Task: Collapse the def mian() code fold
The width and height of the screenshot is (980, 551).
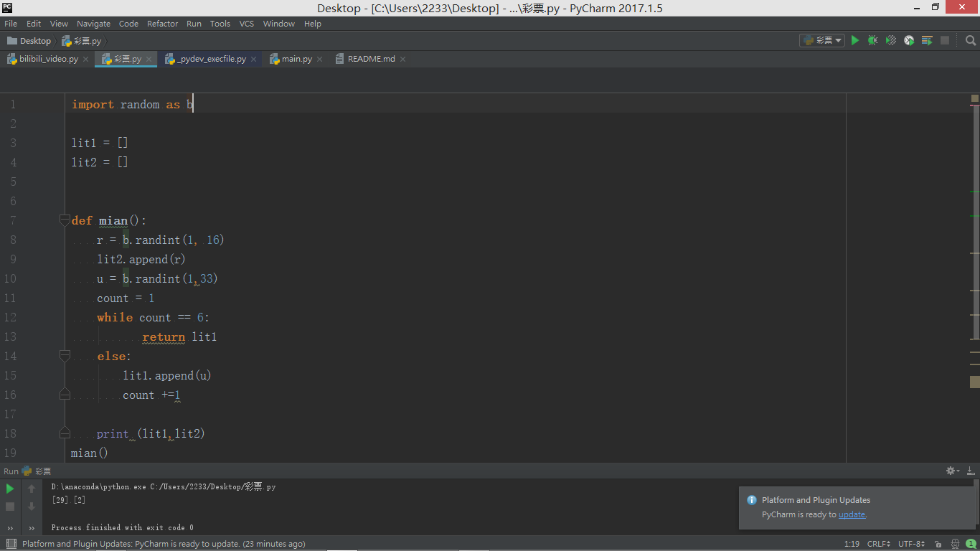Action: (65, 221)
